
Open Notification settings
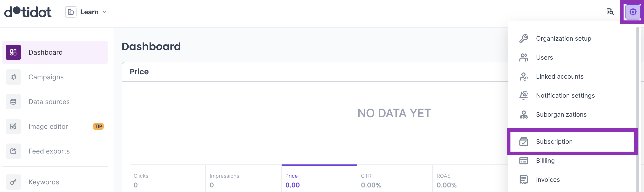pyautogui.click(x=565, y=96)
